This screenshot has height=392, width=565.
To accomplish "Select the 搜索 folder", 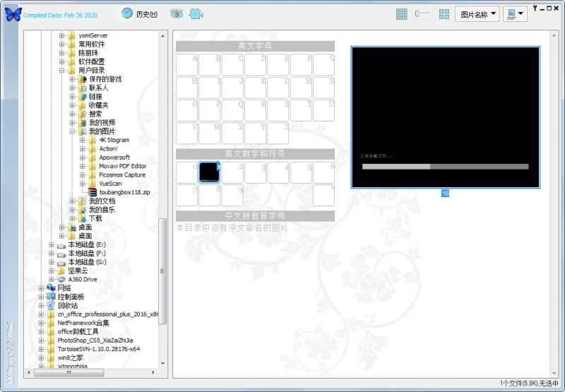I will click(x=95, y=114).
